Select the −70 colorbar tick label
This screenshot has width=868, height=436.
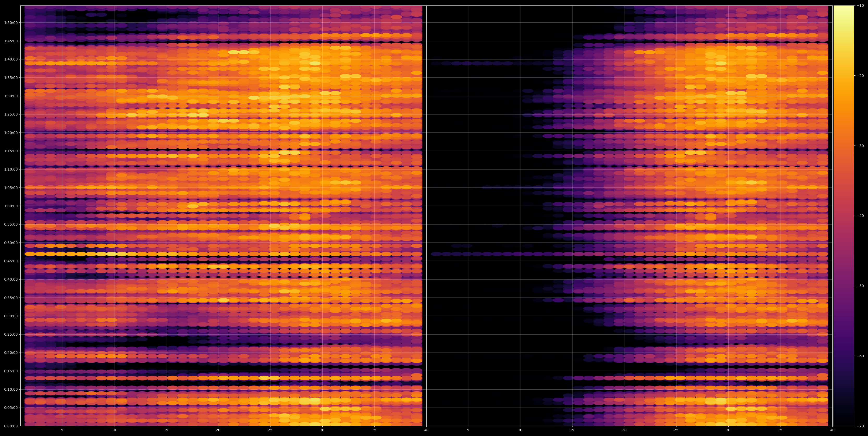click(x=860, y=426)
